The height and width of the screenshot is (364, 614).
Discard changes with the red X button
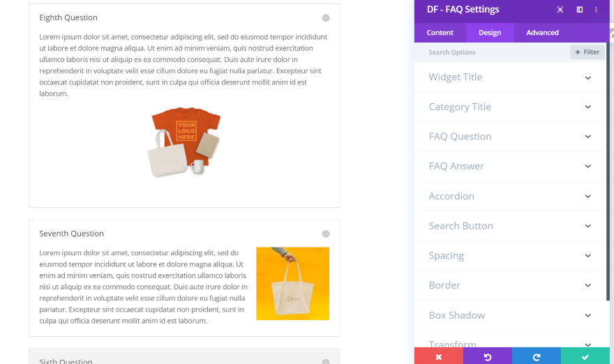pos(438,356)
